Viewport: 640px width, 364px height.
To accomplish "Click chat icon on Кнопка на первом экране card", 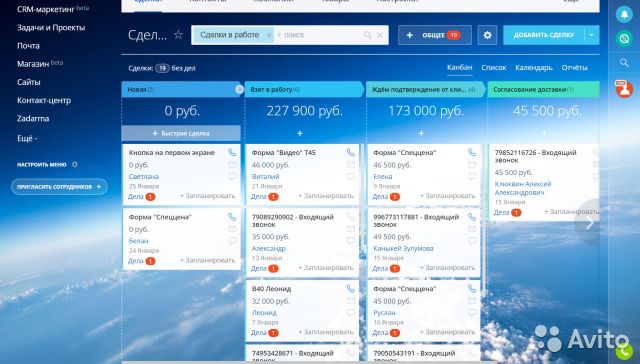I will click(x=232, y=177).
